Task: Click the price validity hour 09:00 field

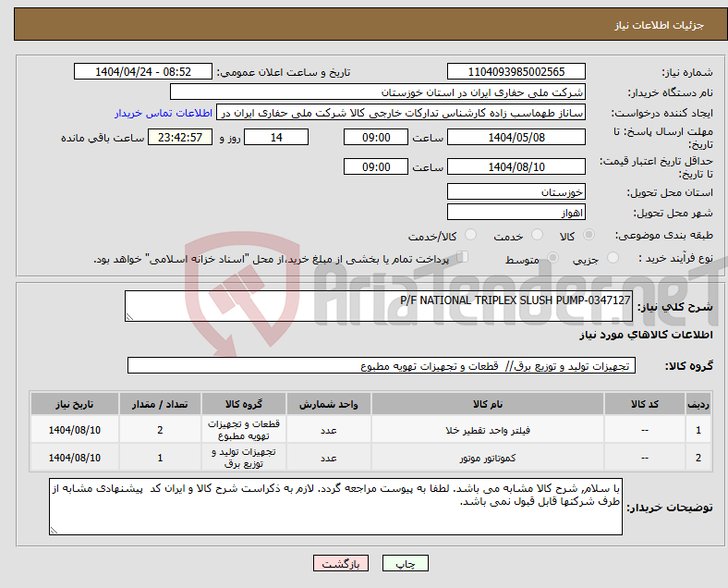Action: point(376,166)
